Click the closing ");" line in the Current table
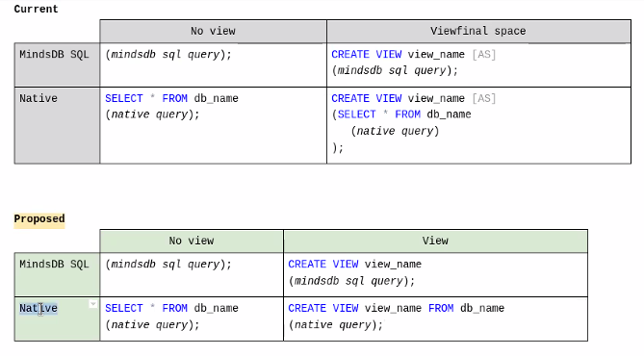 coord(337,148)
